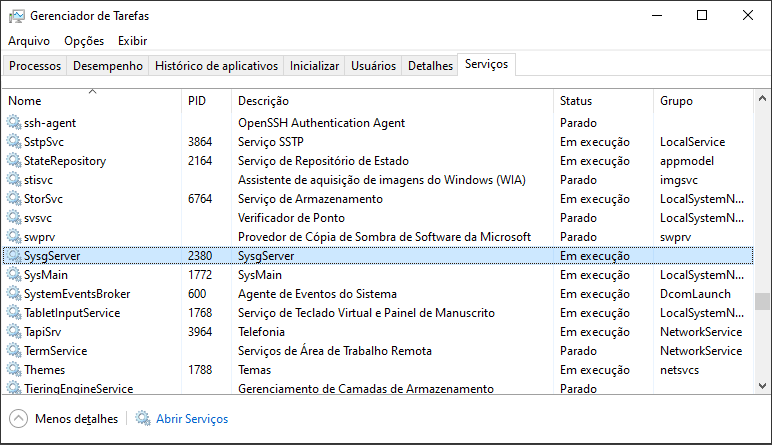
Task: Select the StateRepository service name
Action: [65, 161]
